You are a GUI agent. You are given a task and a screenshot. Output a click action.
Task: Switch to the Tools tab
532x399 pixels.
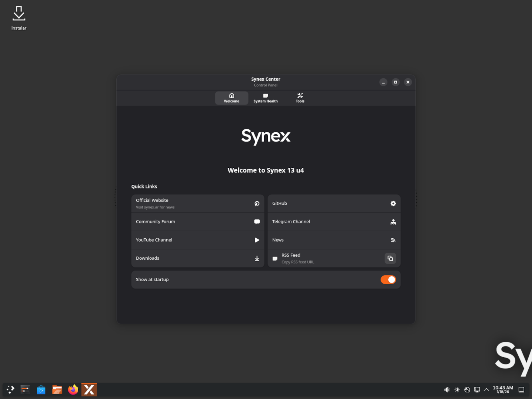pos(300,98)
